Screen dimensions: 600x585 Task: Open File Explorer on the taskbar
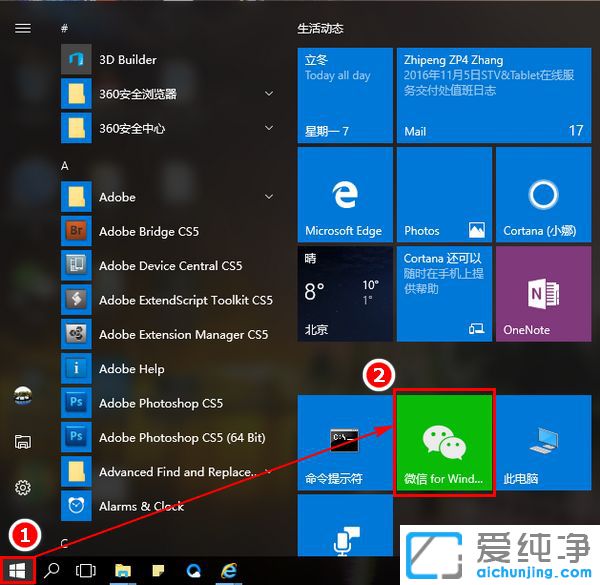[123, 570]
